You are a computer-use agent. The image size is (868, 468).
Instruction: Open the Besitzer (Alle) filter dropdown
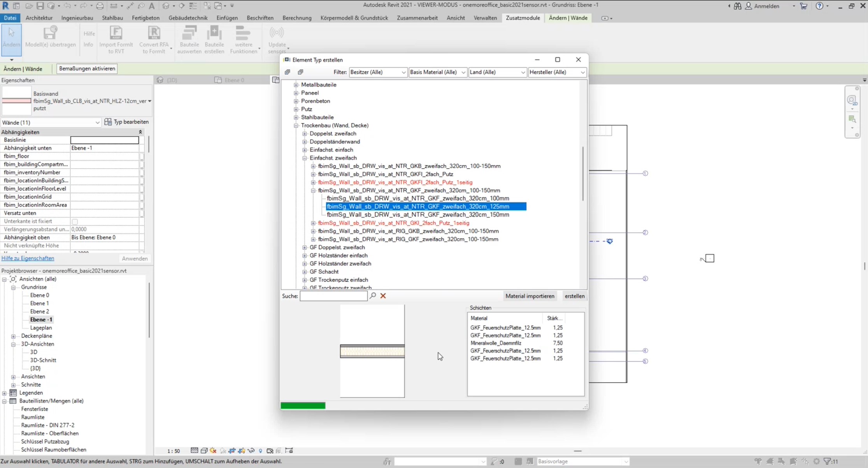point(378,72)
